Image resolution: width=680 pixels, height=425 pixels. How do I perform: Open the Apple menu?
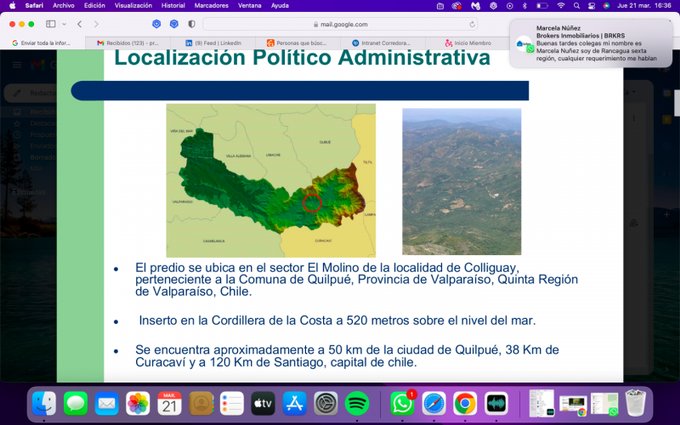pyautogui.click(x=12, y=6)
